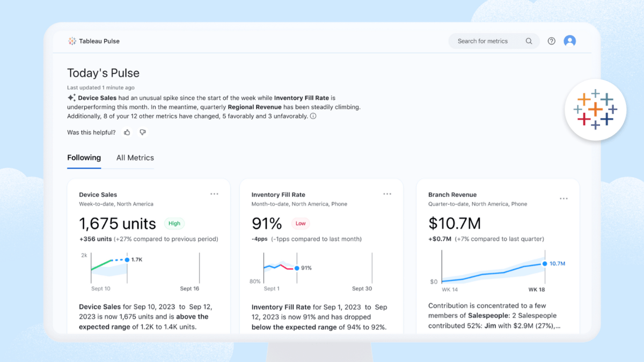
Task: Click the red Low badge on Inventory Fill Rate
Action: pos(300,224)
